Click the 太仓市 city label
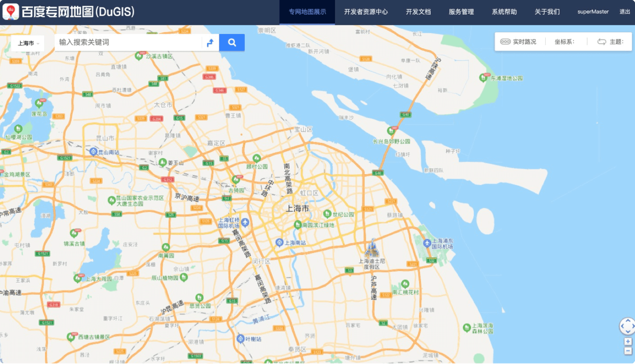 (163, 105)
